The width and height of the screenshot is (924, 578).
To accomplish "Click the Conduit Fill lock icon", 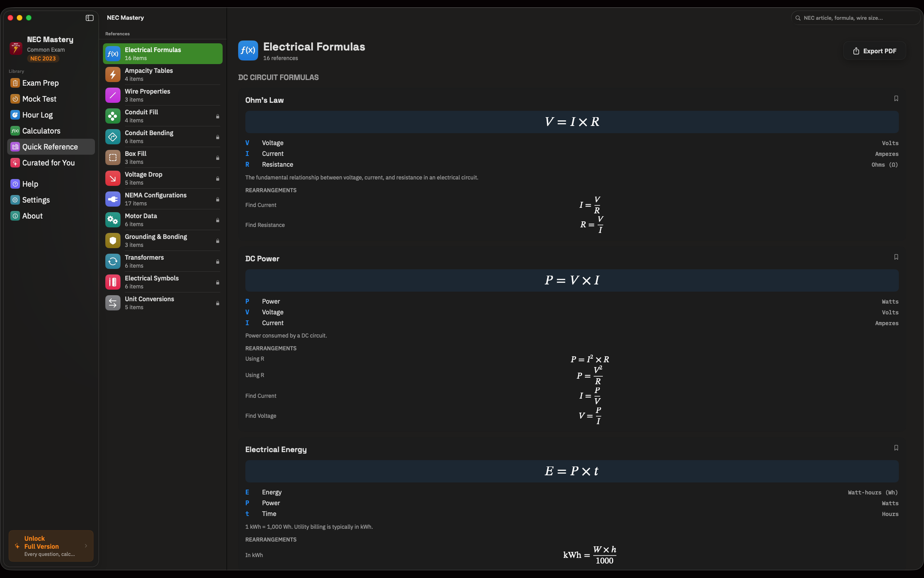I will [218, 116].
